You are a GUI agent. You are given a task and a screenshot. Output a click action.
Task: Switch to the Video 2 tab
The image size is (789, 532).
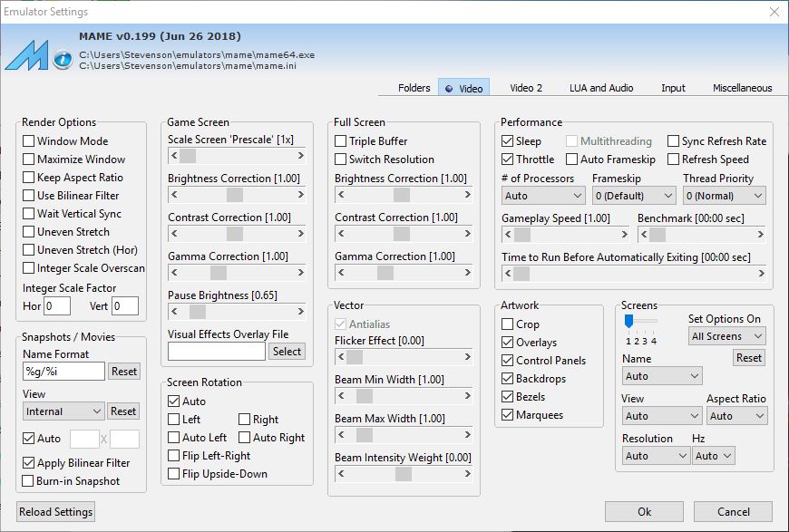526,88
